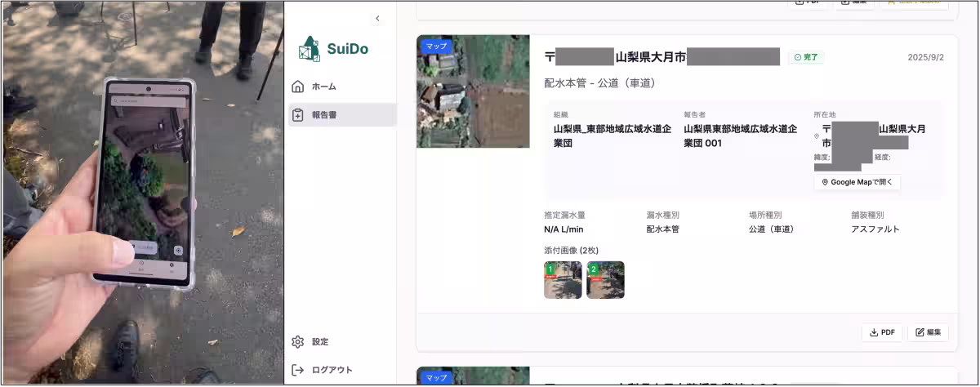
Task: Click the 漏水種別 value 配水本管
Action: [x=662, y=229]
